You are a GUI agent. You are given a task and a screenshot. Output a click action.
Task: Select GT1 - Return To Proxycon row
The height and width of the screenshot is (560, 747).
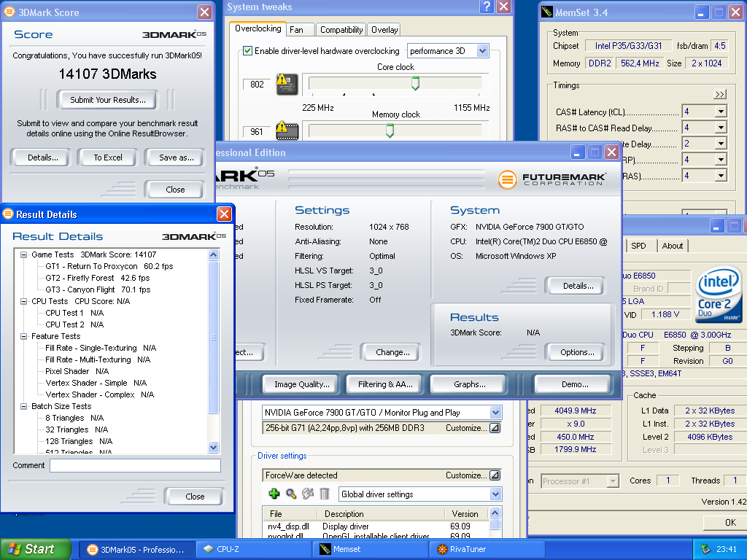[x=109, y=266]
